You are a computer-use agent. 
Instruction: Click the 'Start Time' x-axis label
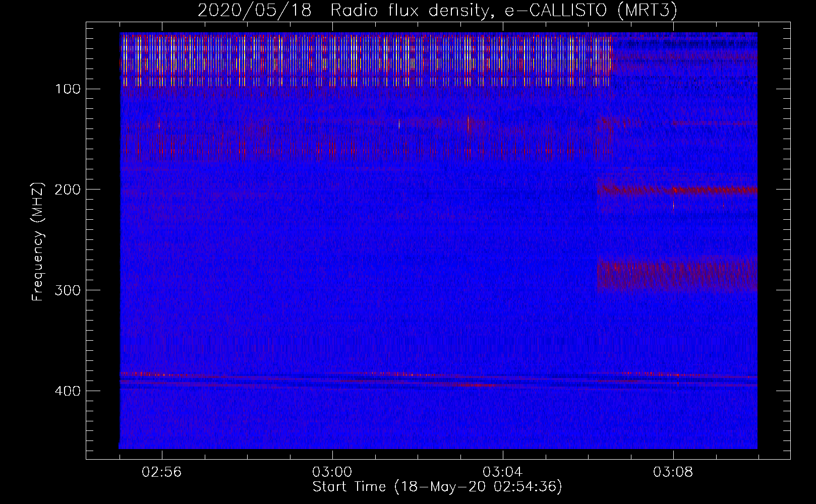[x=437, y=486]
